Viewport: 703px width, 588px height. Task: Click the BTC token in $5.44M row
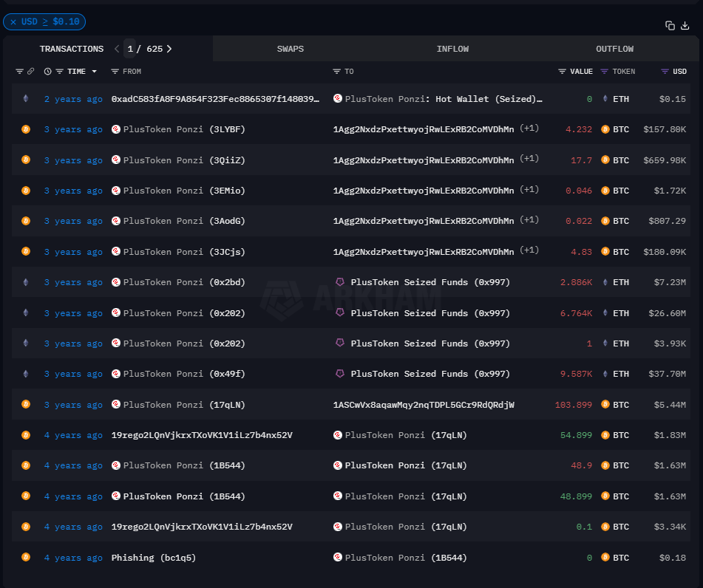621,405
